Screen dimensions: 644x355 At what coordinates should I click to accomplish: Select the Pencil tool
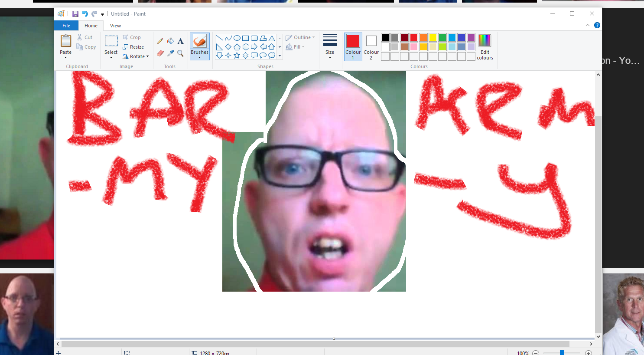(160, 41)
